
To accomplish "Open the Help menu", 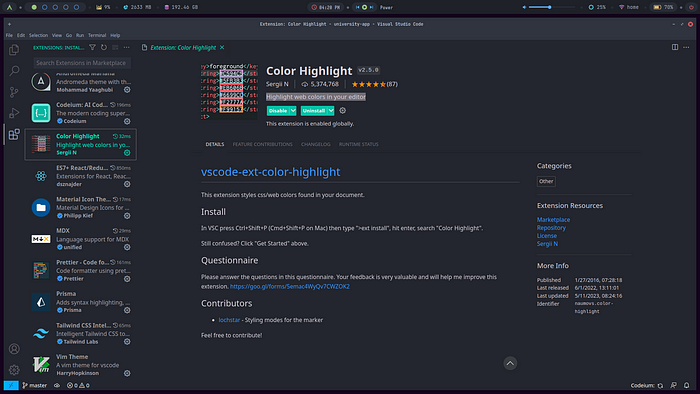I will [x=115, y=35].
